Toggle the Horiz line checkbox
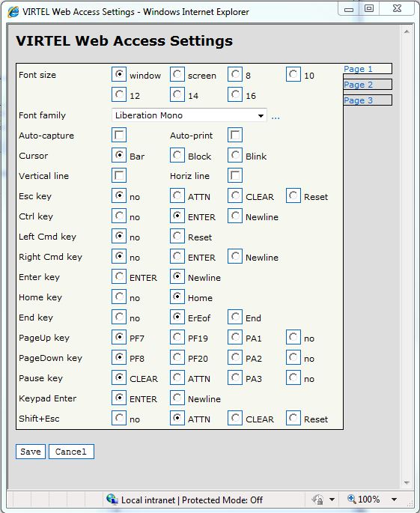 coord(235,176)
